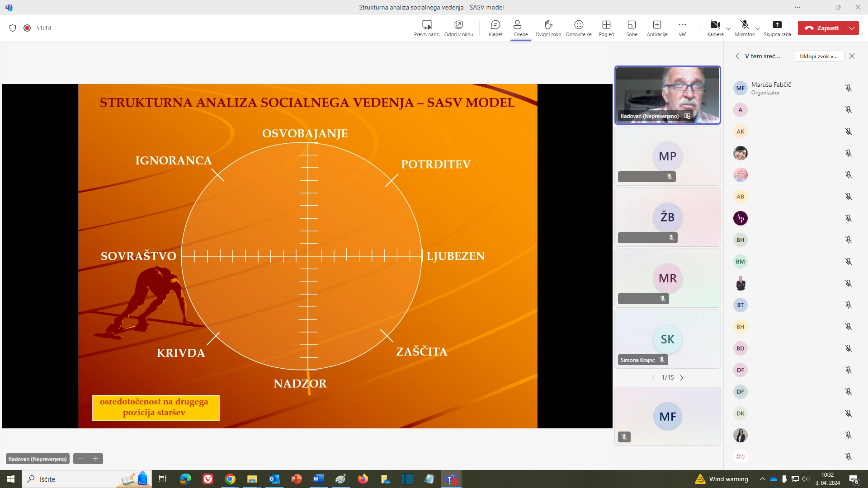Open PowerPoint from taskbar
The width and height of the screenshot is (868, 488).
point(296,479)
